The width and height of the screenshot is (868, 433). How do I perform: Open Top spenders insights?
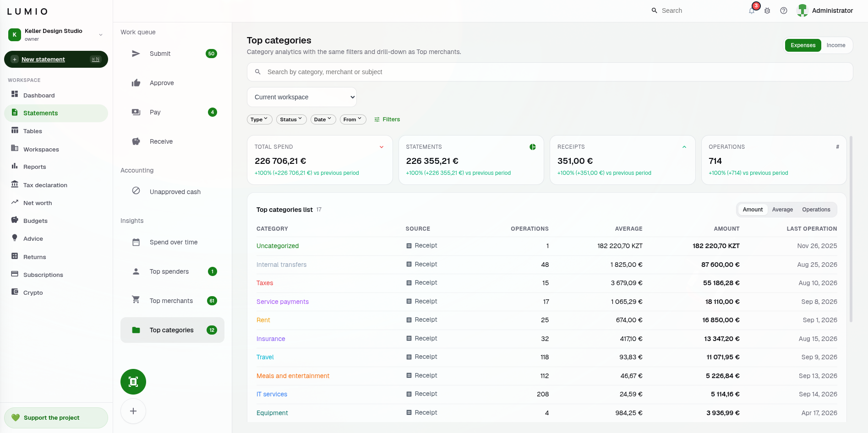172,271
